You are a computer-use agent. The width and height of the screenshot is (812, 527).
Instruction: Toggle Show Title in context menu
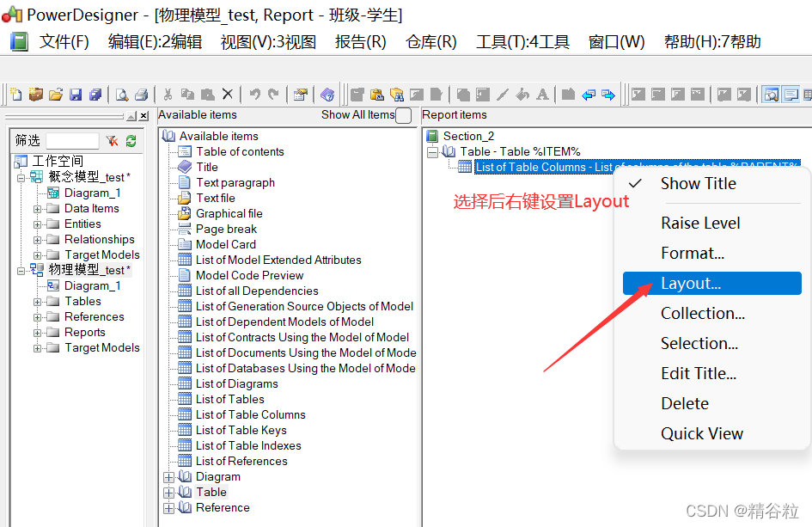pyautogui.click(x=712, y=183)
